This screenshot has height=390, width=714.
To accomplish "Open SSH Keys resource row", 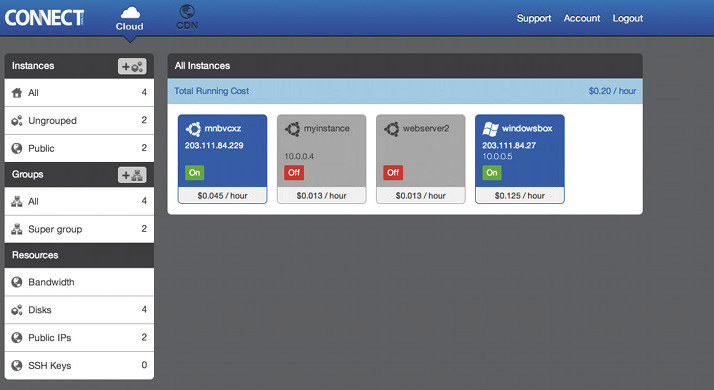I will pos(79,365).
